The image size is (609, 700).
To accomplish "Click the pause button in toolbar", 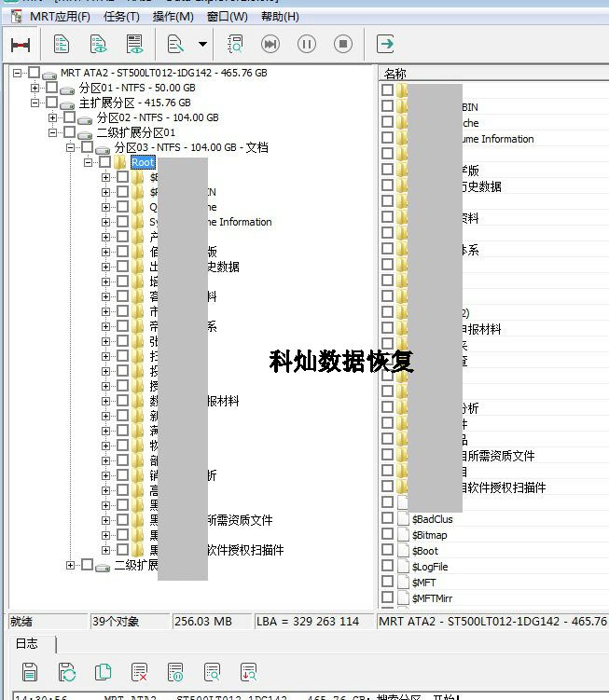I will pyautogui.click(x=307, y=44).
